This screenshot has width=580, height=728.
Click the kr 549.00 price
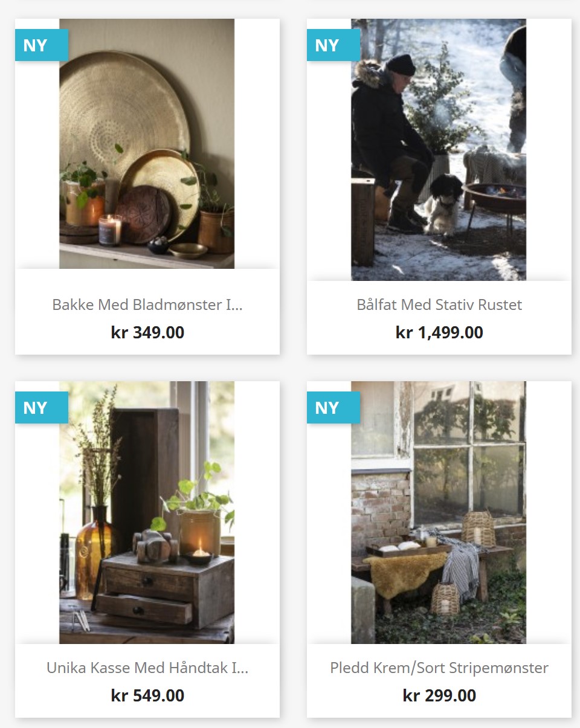click(x=147, y=695)
